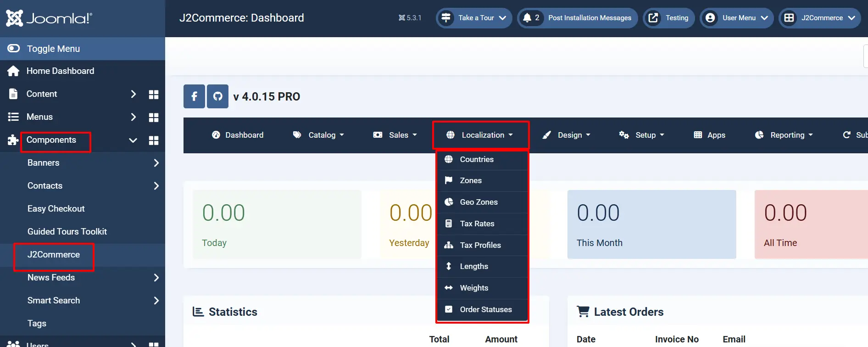Click the Amount column header
Image resolution: width=868 pixels, height=347 pixels.
coord(501,339)
